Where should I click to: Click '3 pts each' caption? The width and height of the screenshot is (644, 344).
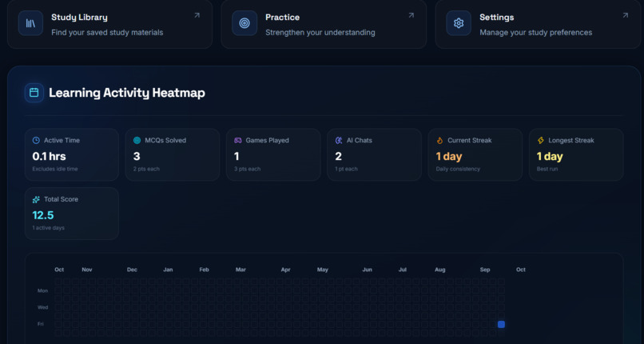[247, 169]
